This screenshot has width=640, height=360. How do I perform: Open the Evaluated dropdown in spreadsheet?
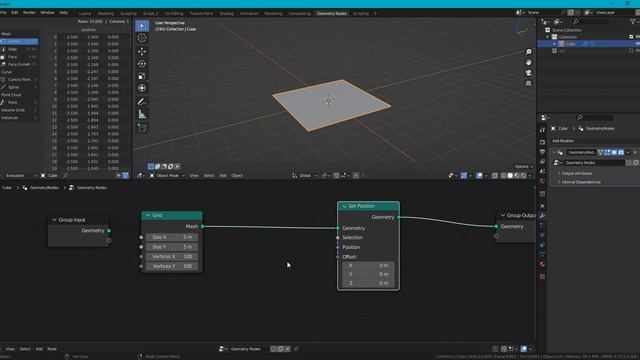[x=19, y=176]
